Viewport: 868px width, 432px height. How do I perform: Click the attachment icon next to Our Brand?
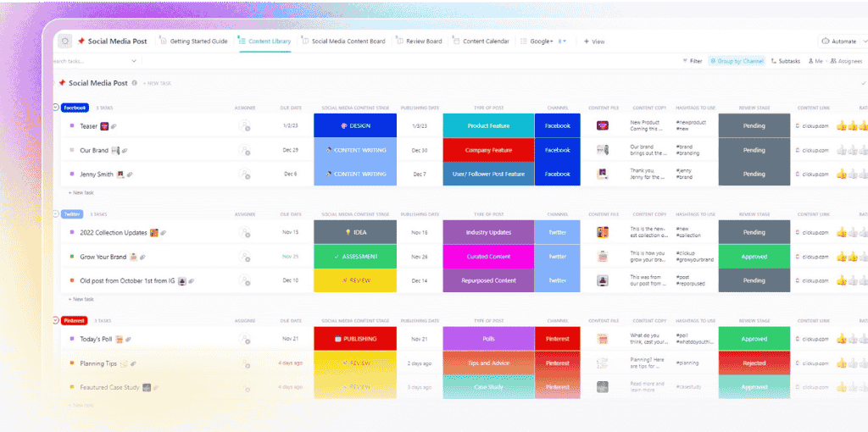(125, 151)
